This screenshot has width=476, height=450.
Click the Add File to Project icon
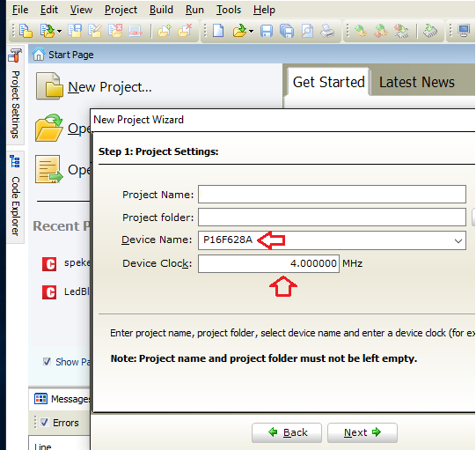(x=165, y=31)
